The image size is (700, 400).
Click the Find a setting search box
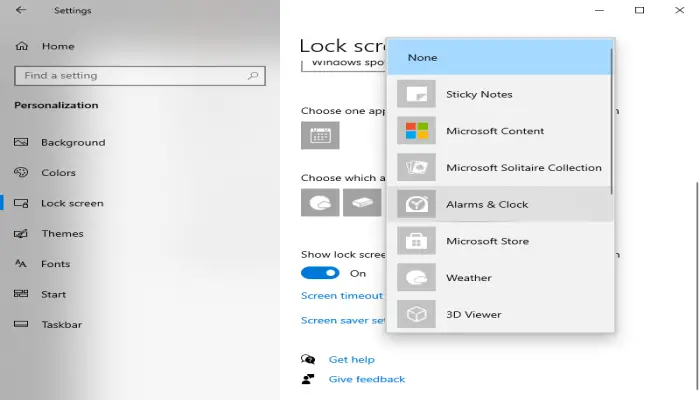click(x=140, y=76)
